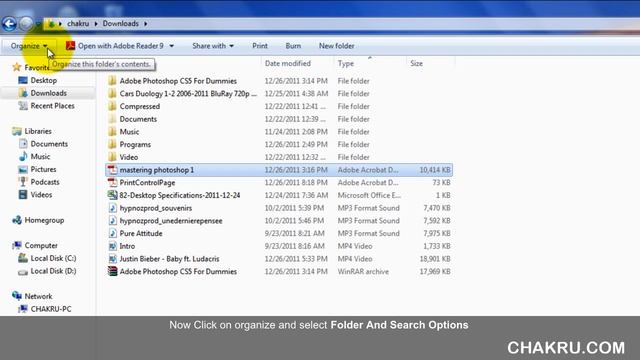This screenshot has width=640, height=360.
Task: Click the Excel icon of 82-Desktop Specifications file
Action: [112, 195]
